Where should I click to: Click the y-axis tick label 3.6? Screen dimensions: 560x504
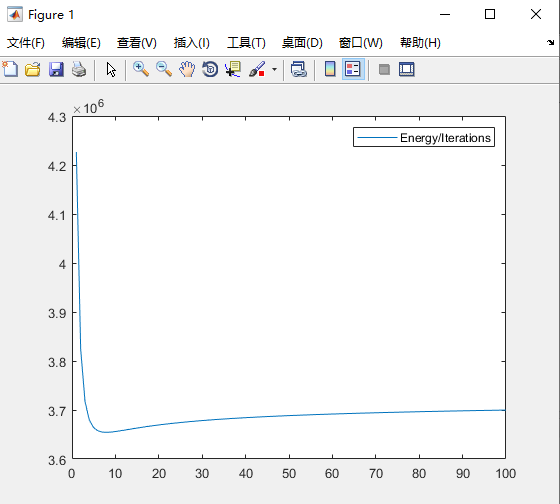(x=57, y=460)
